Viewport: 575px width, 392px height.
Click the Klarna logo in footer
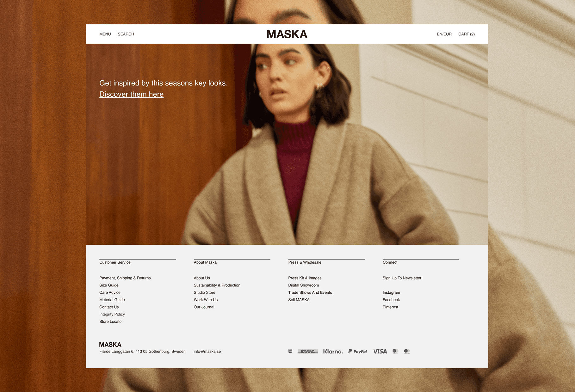pos(333,351)
